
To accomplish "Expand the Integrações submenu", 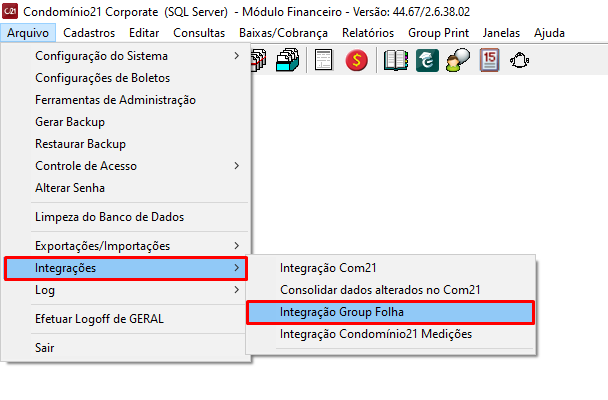I will click(126, 268).
